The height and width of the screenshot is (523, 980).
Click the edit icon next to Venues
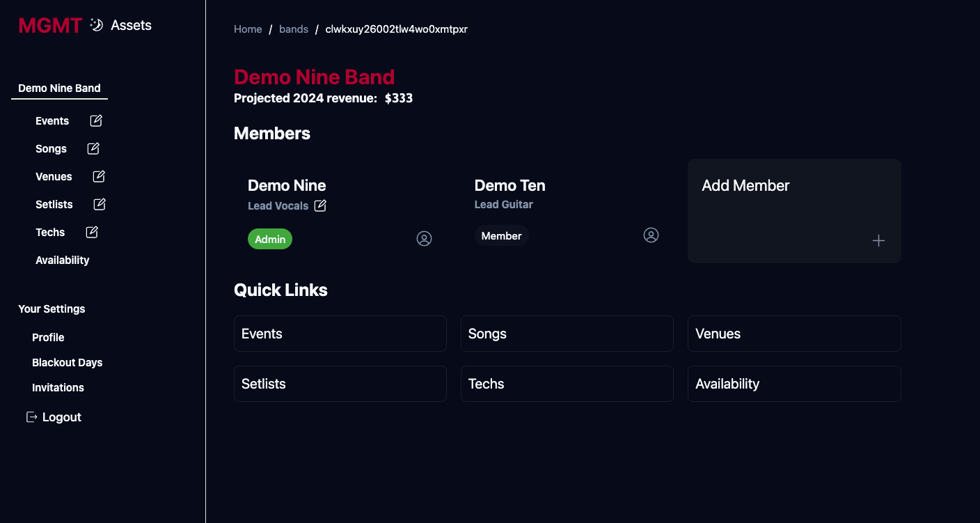pos(99,176)
